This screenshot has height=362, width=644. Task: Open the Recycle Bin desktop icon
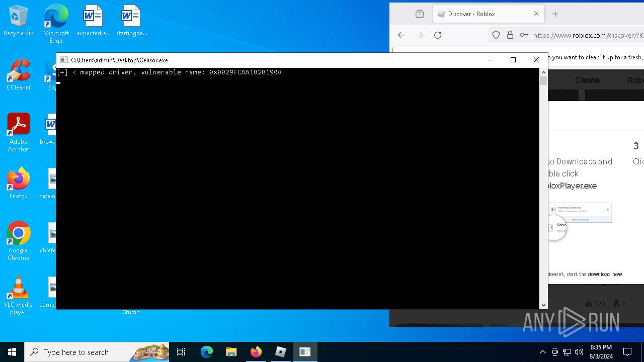click(18, 21)
